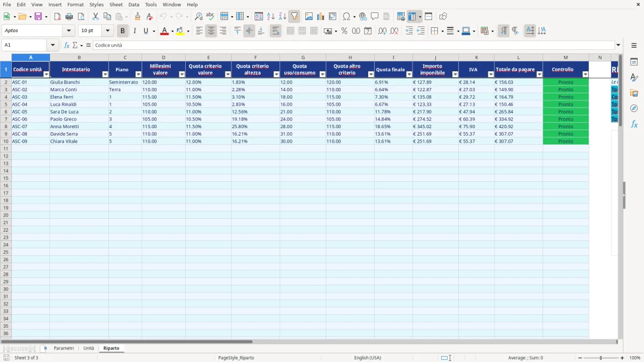The width and height of the screenshot is (644, 362).
Task: Toggle Align Left
Action: click(199, 31)
